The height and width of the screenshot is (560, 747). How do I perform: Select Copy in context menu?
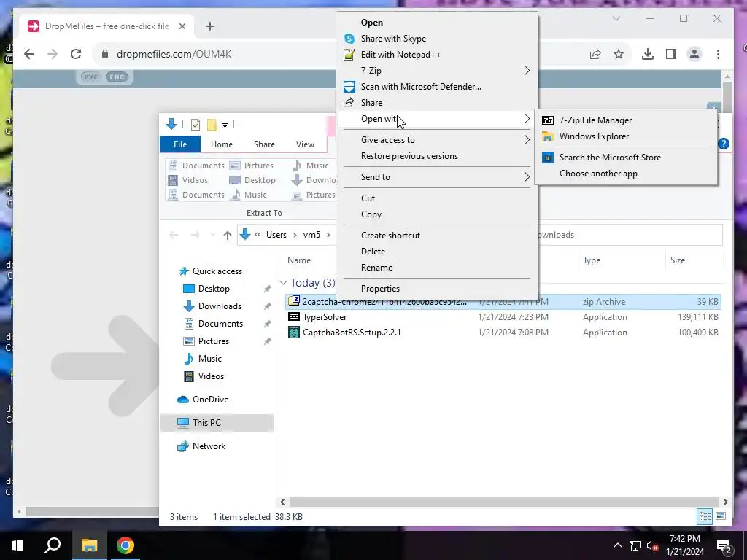371,214
